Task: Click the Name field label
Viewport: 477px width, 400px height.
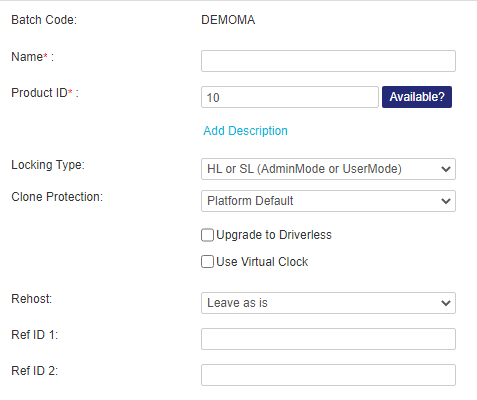Action: pyautogui.click(x=33, y=57)
